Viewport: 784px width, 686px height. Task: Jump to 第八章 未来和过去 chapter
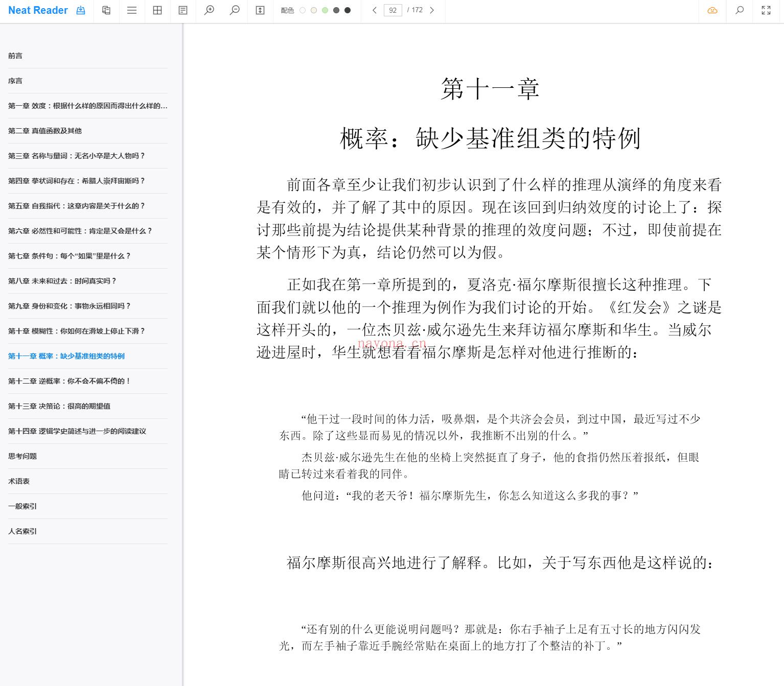87,281
